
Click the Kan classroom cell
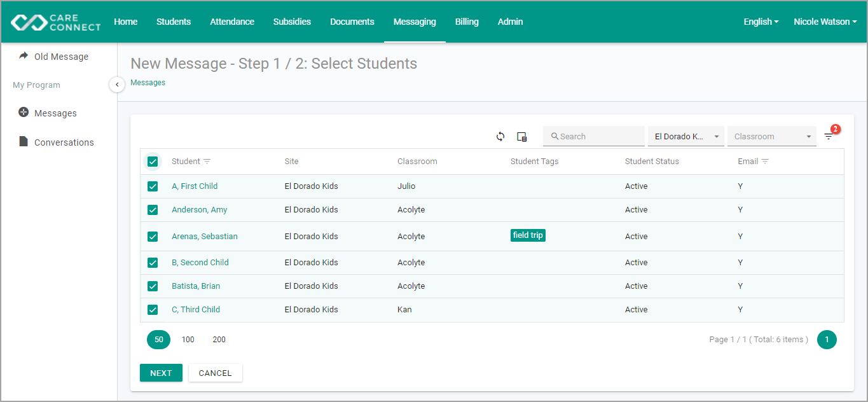point(404,310)
